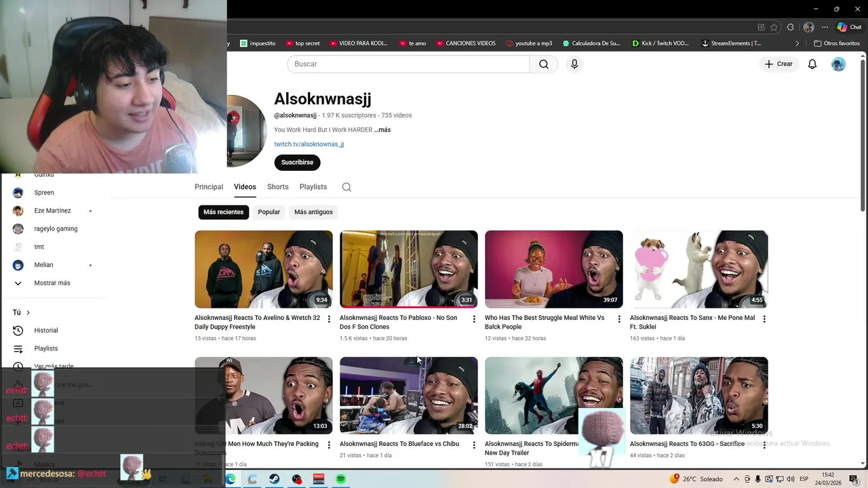Open options menu for Blueface vs Chibu video
868x488 pixels.
click(474, 445)
